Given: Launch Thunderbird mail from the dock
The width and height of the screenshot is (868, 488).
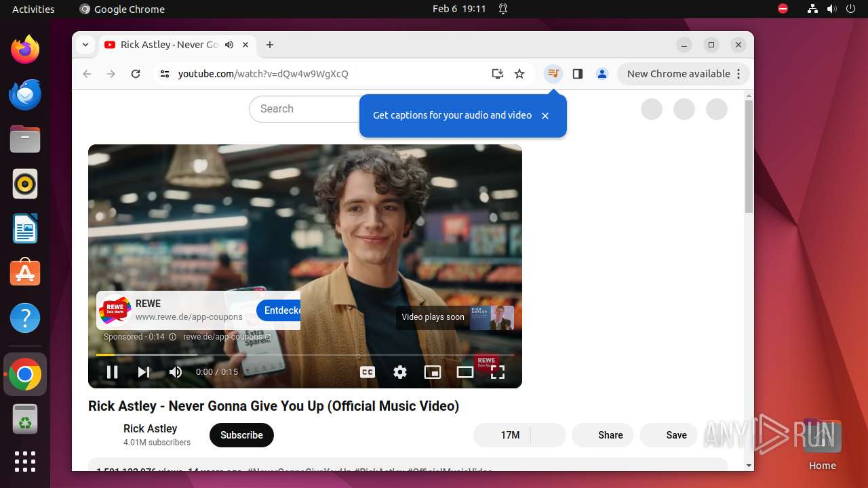Looking at the screenshot, I should point(25,94).
